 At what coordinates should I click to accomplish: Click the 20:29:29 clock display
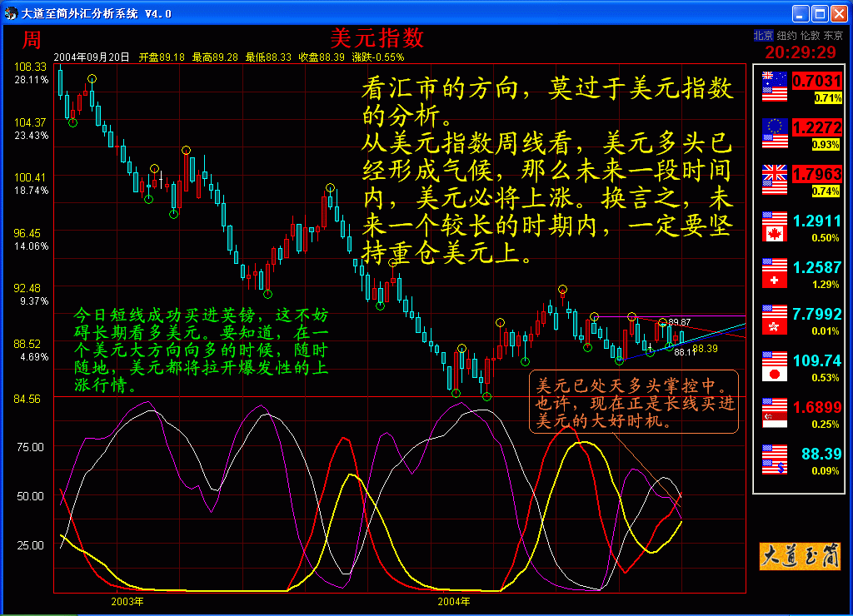pos(801,52)
